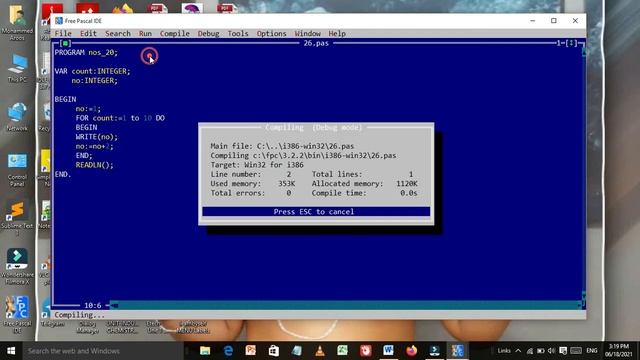The height and width of the screenshot is (360, 640).
Task: Open File Explorer from the taskbar
Action: (205, 351)
